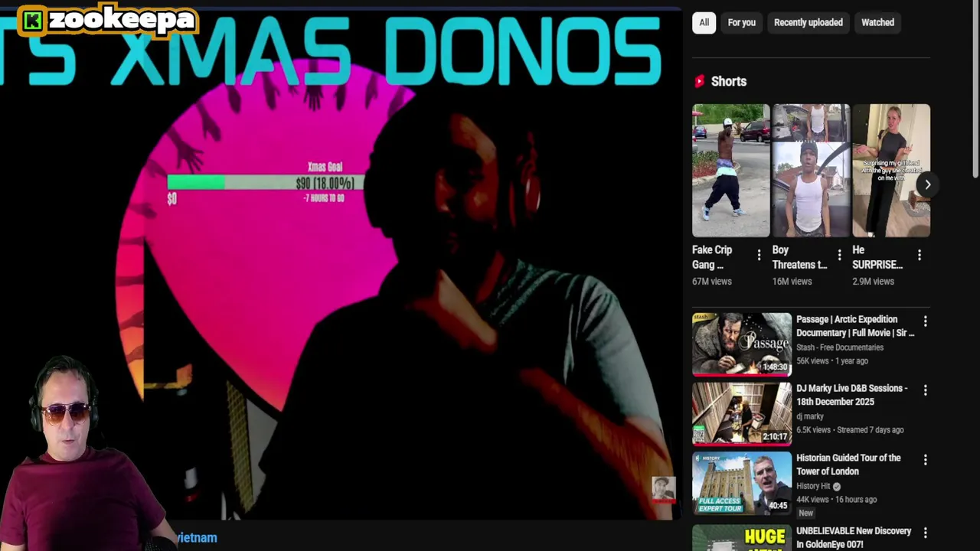Select the Watched filter chip
980x551 pixels.
[x=877, y=22]
